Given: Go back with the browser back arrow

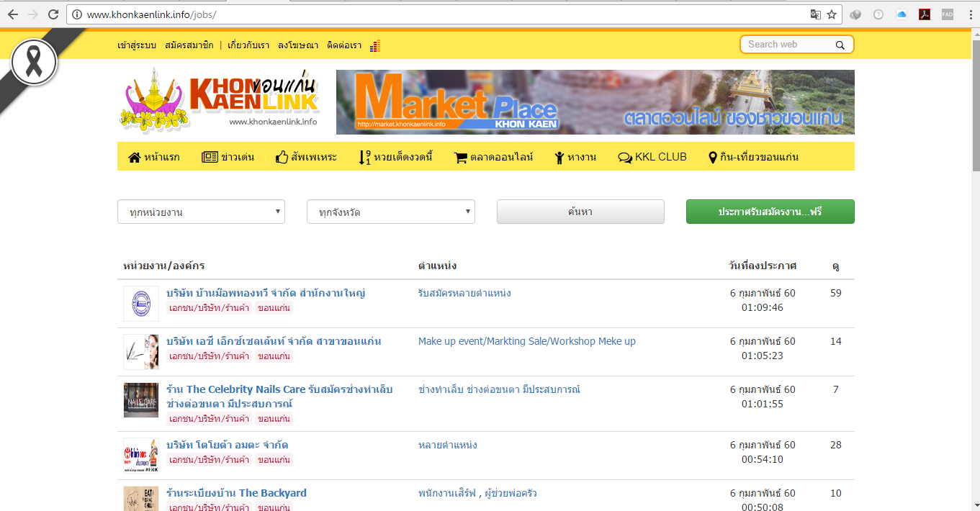Looking at the screenshot, I should point(13,14).
